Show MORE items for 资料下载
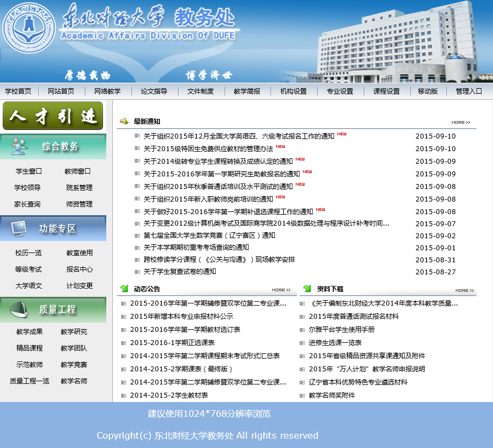Viewport: 493px width, 448px height. tap(465, 290)
